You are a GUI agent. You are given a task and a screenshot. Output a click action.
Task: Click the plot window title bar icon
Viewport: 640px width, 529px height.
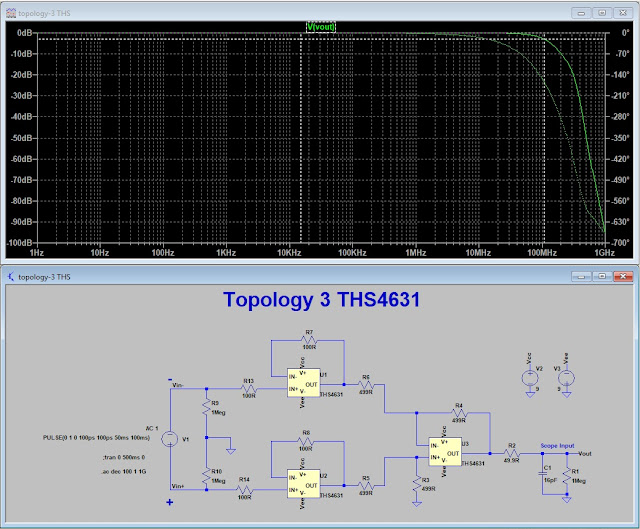coord(11,13)
